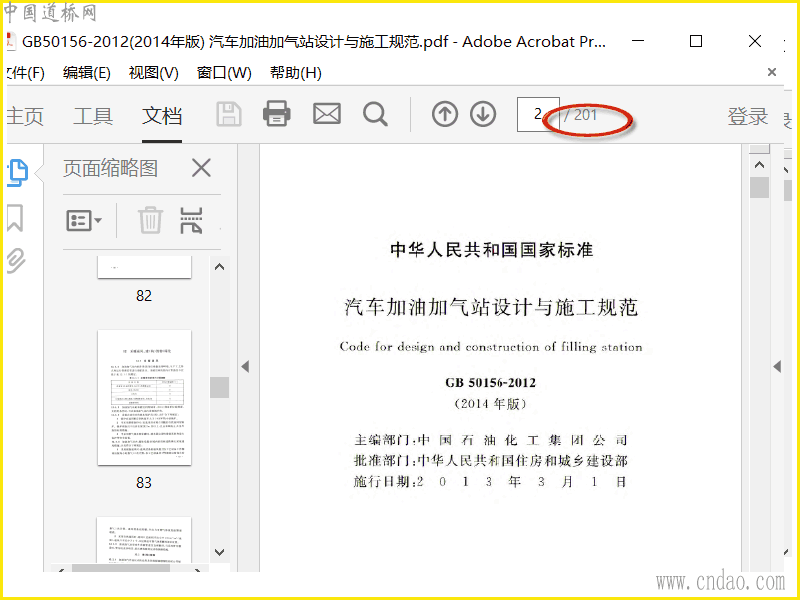The height and width of the screenshot is (600, 800).
Task: Select page 82 thumbnail
Action: click(144, 267)
